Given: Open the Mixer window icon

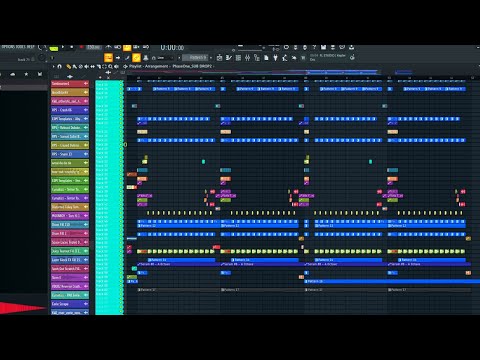Looking at the screenshot, I should pos(247,58).
